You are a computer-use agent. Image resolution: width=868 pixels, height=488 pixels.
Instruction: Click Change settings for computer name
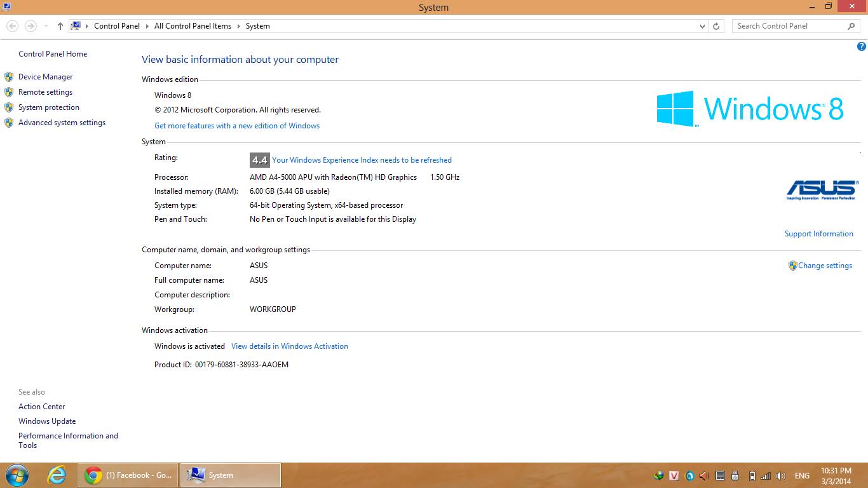click(x=825, y=266)
